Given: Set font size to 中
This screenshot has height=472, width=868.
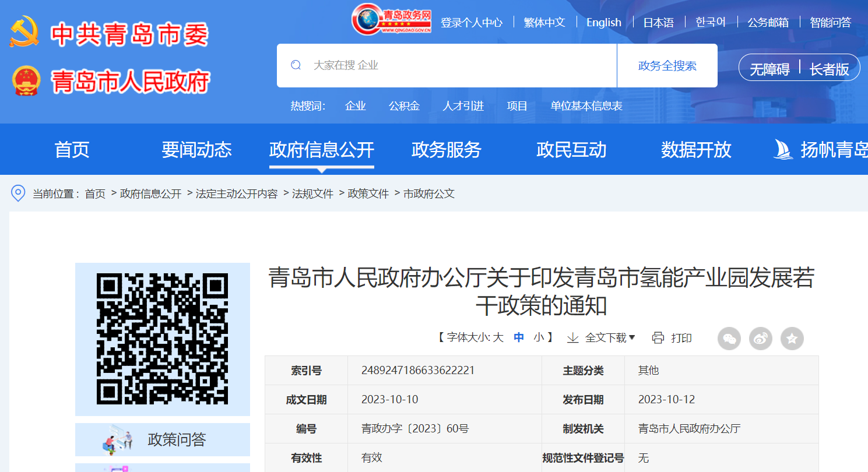Looking at the screenshot, I should click(519, 337).
